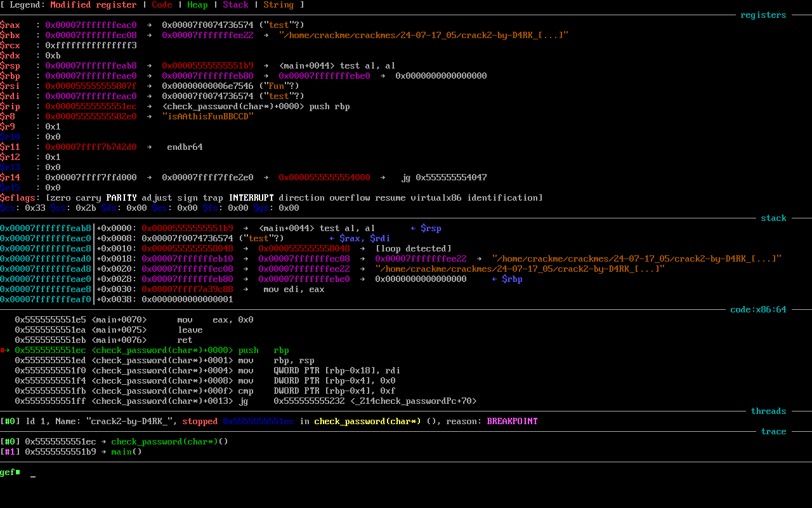Viewport: 812px width, 508px height.
Task: Select the "virtualx86" flag in eflags
Action: [436, 198]
